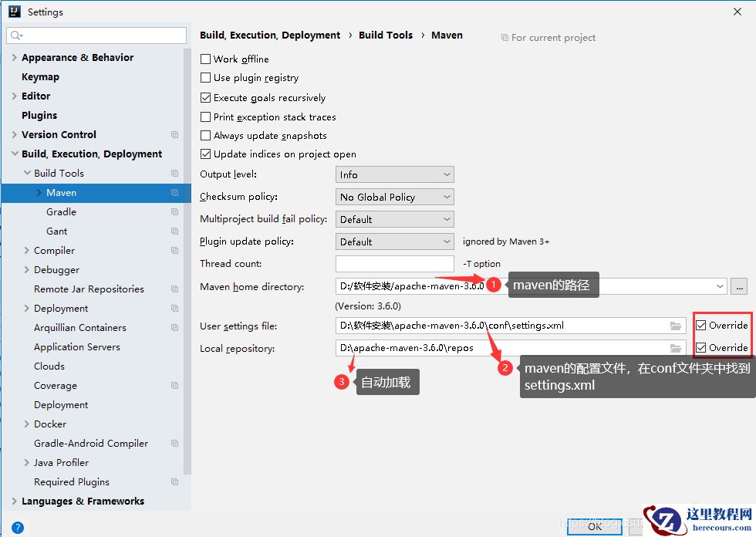Select Application Servers item
Viewport: 756px width, 537px height.
77,346
